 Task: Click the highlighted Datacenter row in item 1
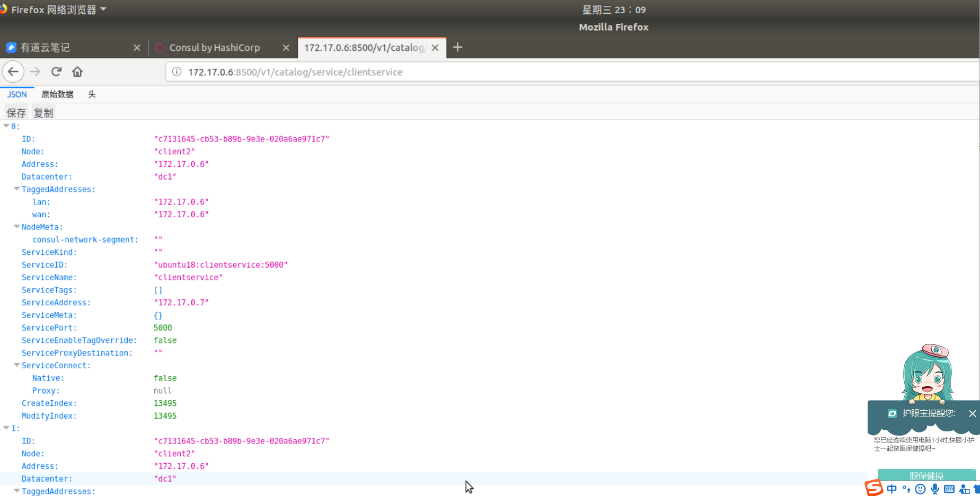point(434,479)
